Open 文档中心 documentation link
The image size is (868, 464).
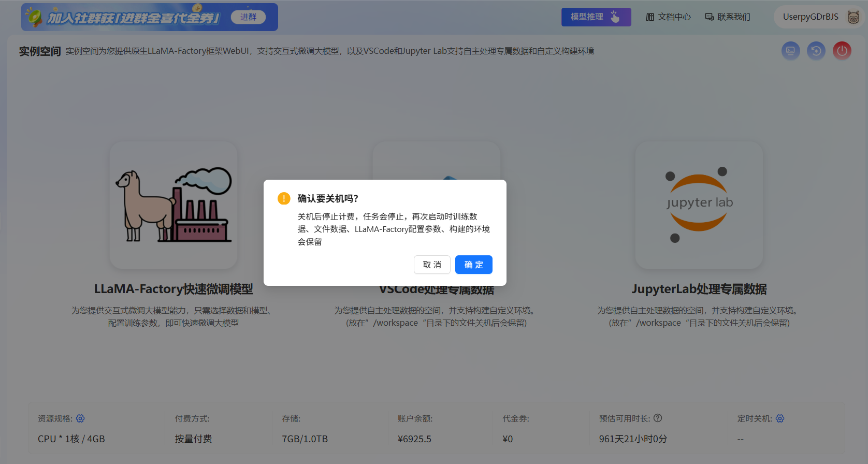[x=668, y=17]
